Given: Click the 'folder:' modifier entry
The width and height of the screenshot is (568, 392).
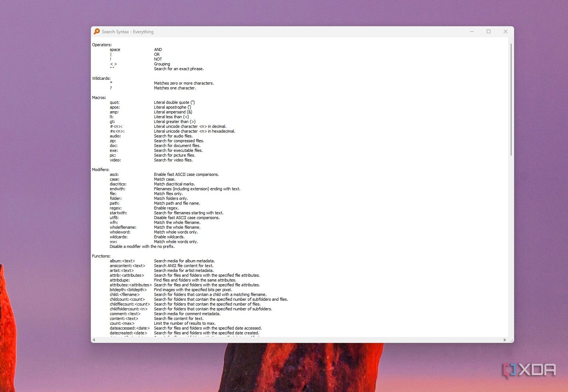Looking at the screenshot, I should tap(116, 198).
